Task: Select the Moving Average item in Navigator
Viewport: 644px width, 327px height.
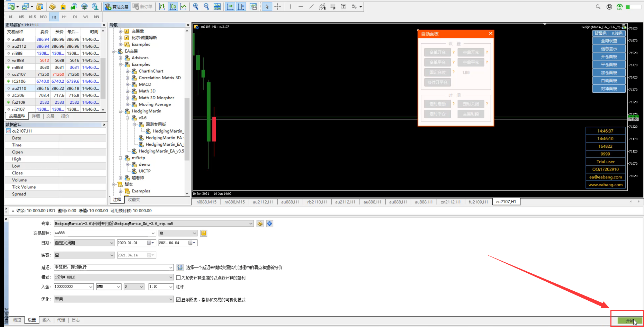Action: point(155,105)
